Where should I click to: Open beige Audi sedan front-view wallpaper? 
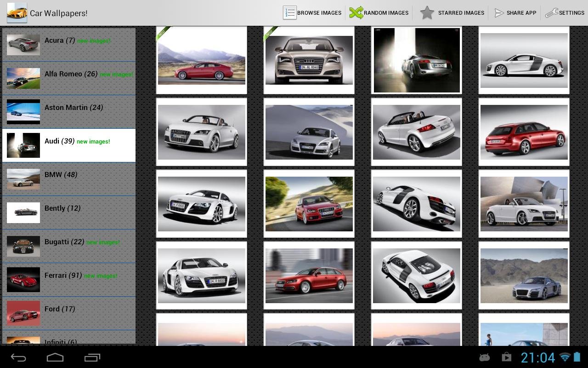pos(309,60)
